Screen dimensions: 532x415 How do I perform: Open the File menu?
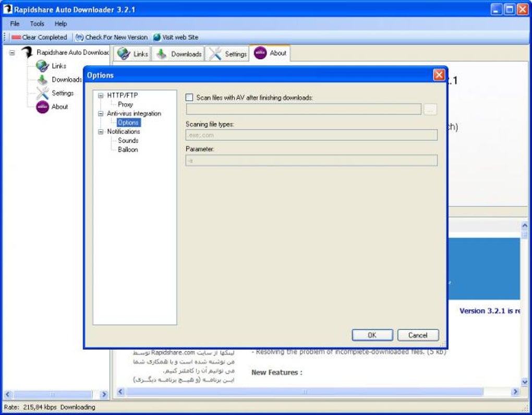pos(15,24)
